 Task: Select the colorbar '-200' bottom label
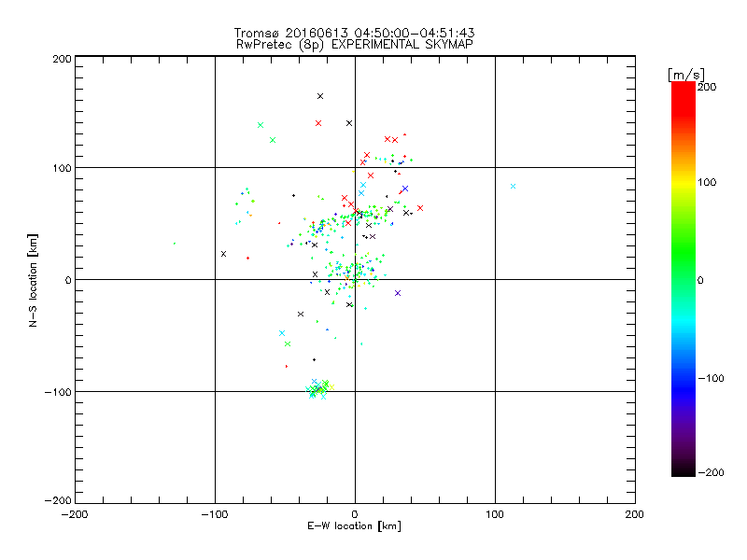[711, 472]
